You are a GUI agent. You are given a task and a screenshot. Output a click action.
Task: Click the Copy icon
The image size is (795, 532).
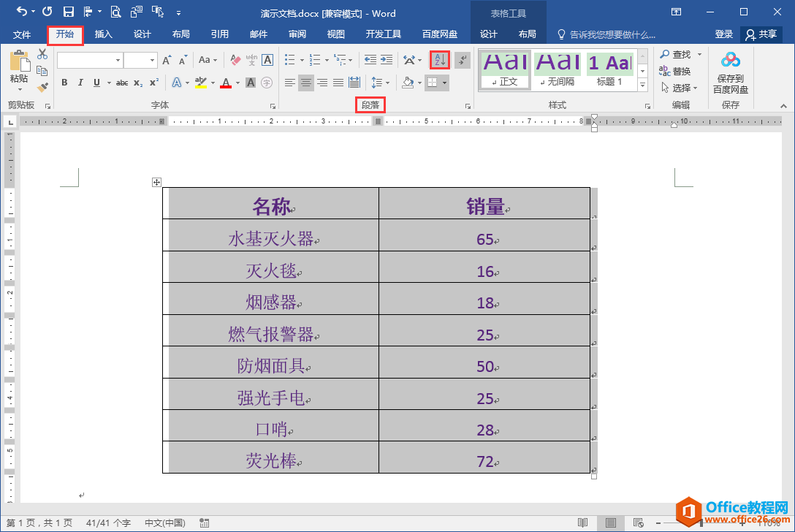pyautogui.click(x=42, y=71)
